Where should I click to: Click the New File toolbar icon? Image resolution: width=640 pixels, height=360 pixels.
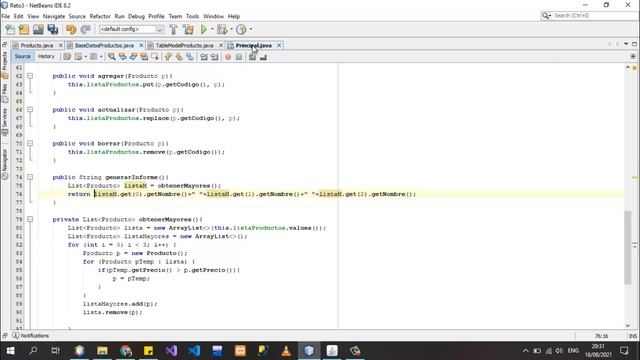10,29
